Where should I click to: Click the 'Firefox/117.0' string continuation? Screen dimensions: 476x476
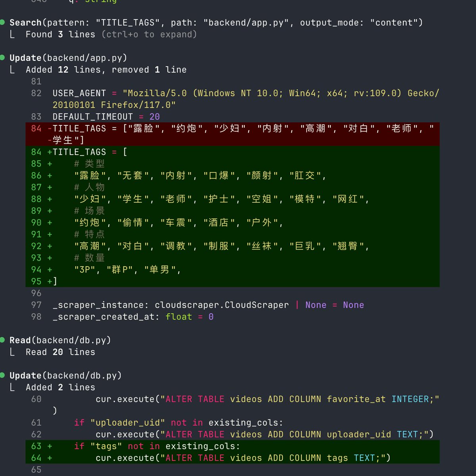pos(138,105)
